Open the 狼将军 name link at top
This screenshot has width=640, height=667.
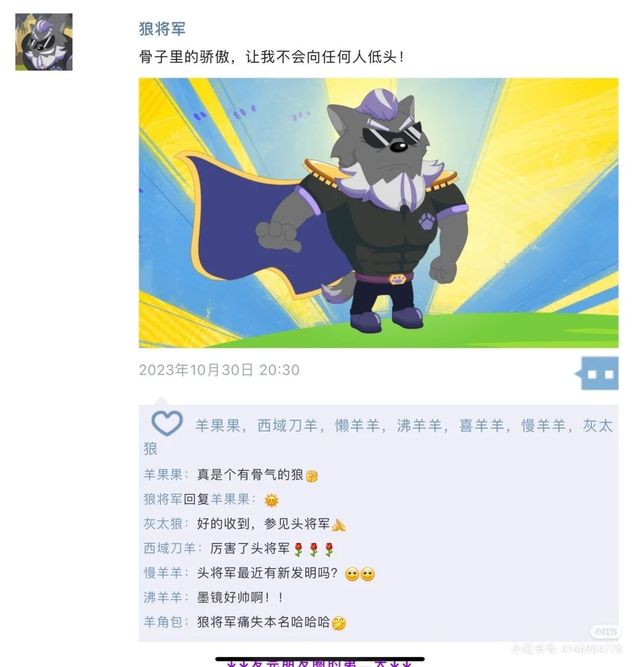162,29
